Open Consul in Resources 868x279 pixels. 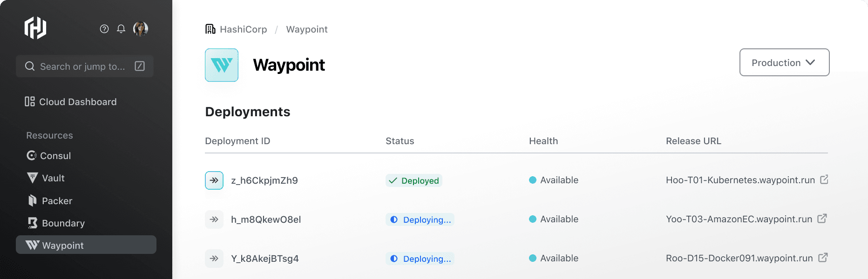[x=49, y=156]
